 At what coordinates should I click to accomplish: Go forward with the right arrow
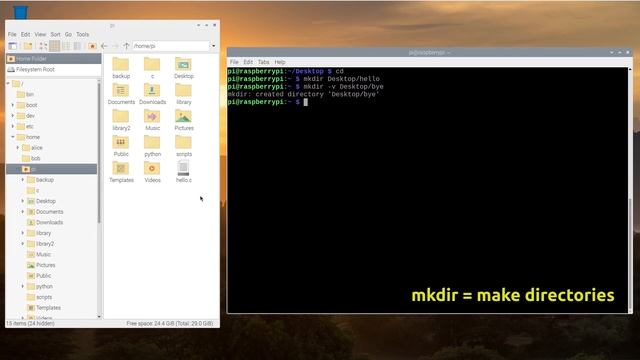click(115, 46)
